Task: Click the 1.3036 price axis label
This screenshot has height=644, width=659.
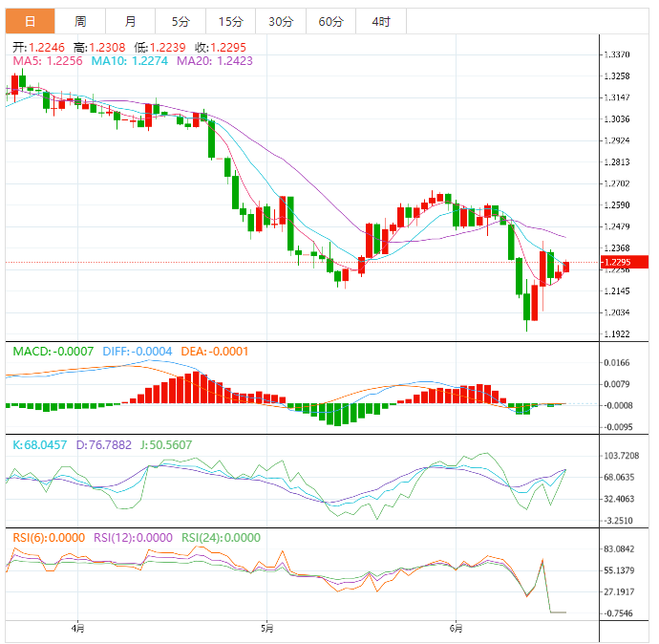Action: click(617, 119)
